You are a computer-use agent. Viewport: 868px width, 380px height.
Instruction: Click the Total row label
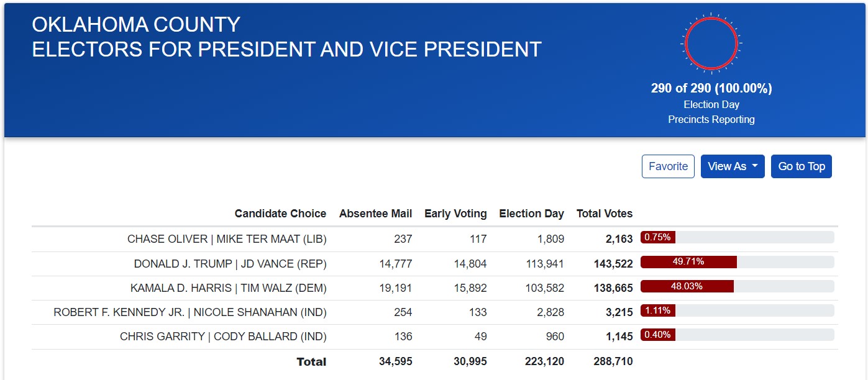click(x=311, y=361)
